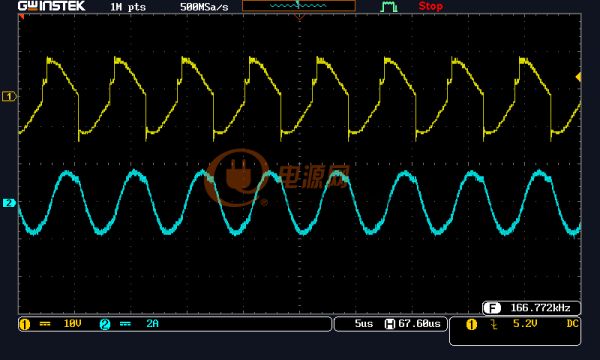
Task: Click the 5us timebase readout
Action: tap(364, 324)
